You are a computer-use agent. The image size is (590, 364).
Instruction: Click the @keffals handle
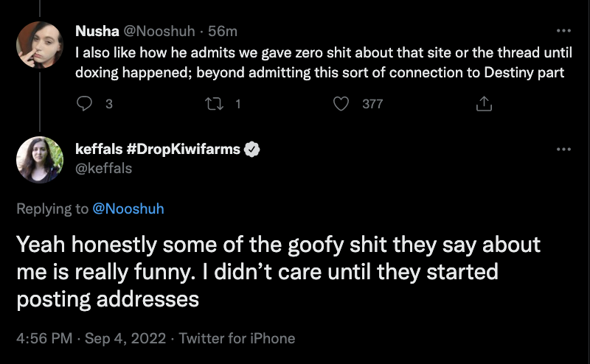coord(103,168)
